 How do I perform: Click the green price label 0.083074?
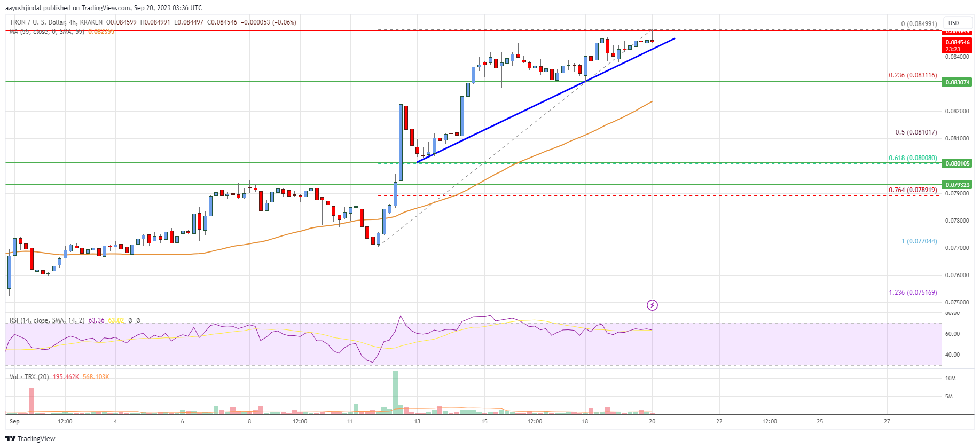click(958, 82)
